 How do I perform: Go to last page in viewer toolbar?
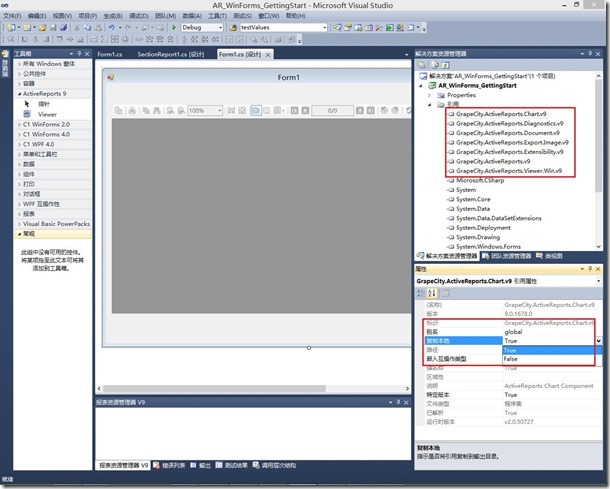(371, 110)
